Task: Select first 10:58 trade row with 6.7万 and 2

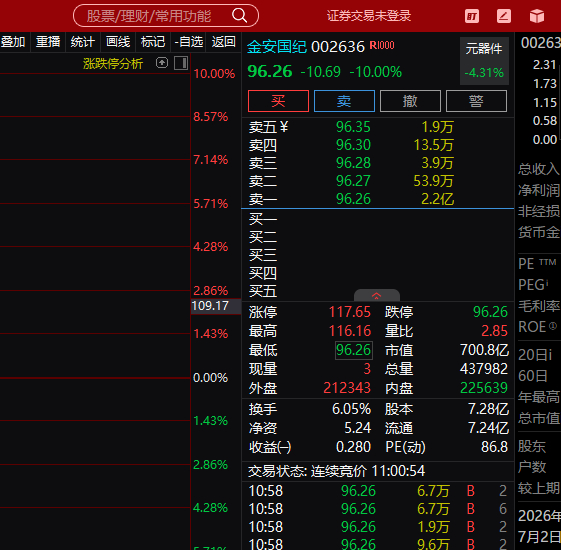Action: coord(378,491)
